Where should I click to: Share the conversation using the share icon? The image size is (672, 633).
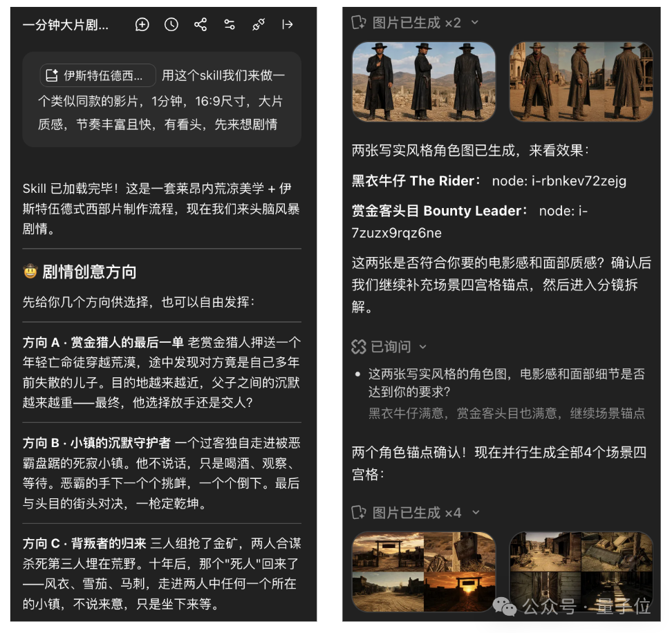[x=200, y=24]
